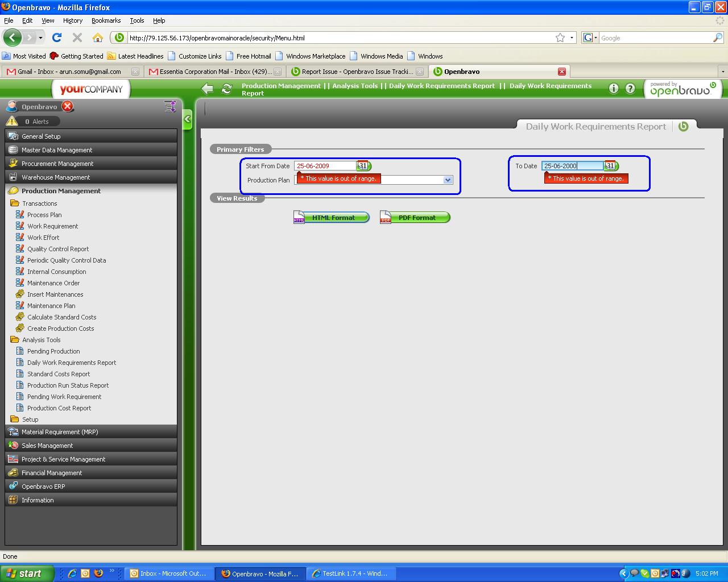Generate report in PDF Format
728x582 pixels.
click(415, 218)
